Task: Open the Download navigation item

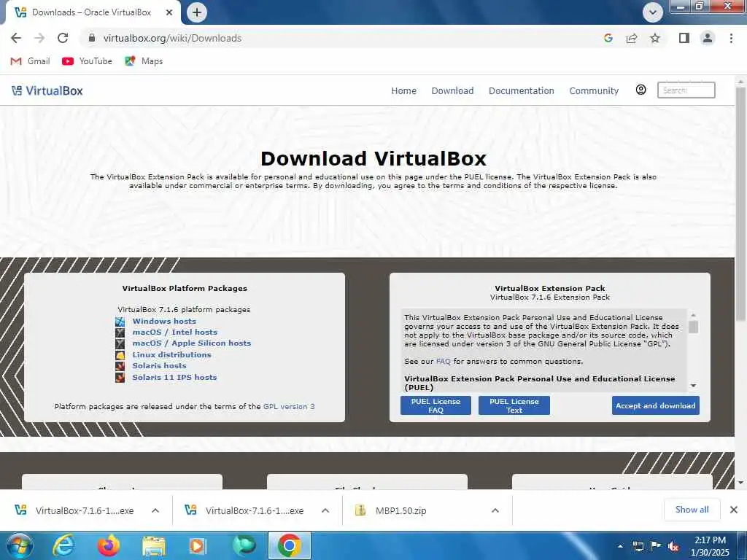Action: 452,91
